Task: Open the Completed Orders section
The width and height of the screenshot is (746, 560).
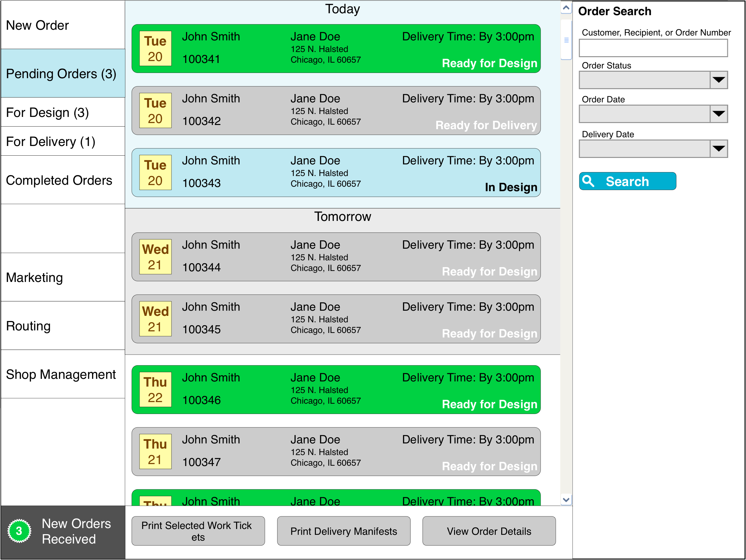Action: pyautogui.click(x=59, y=181)
